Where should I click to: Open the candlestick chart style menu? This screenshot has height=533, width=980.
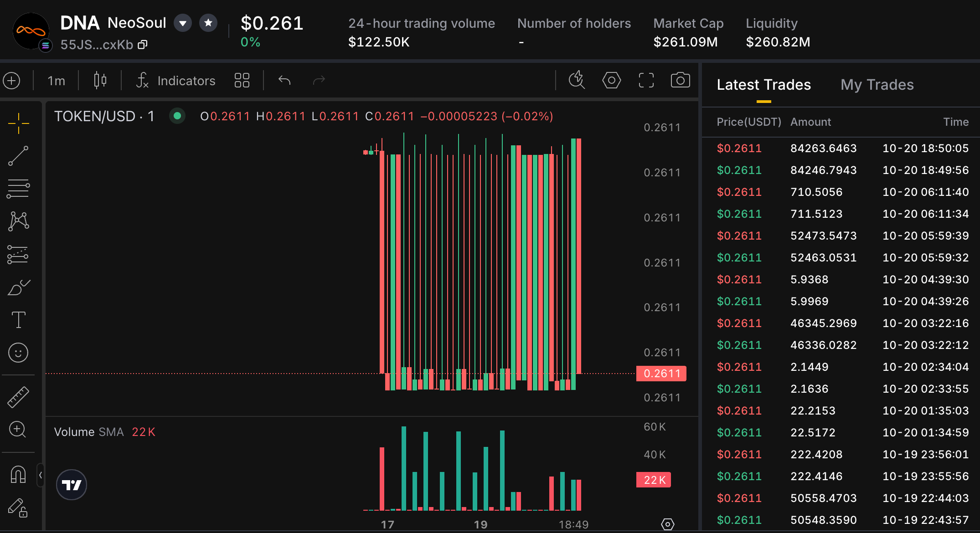pos(100,81)
